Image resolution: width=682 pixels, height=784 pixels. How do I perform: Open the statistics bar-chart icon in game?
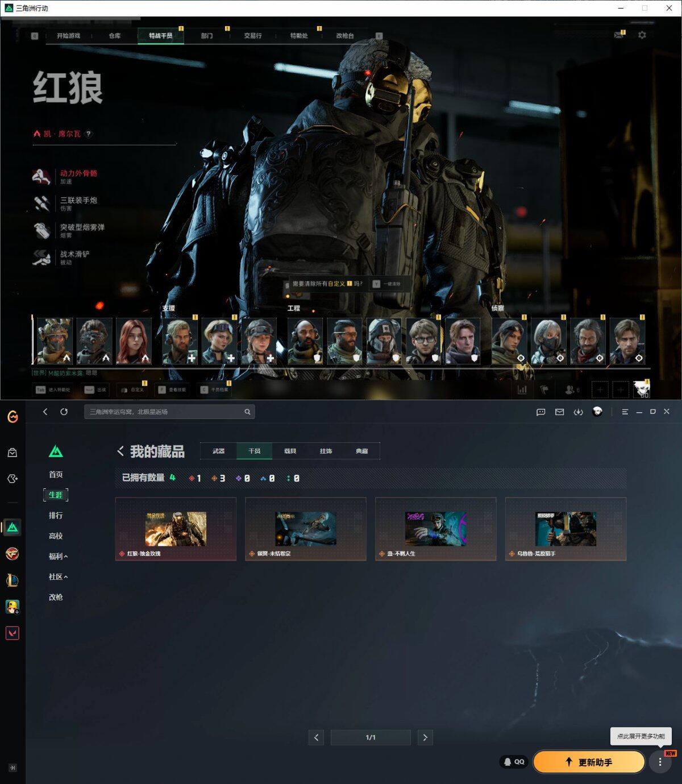(522, 389)
